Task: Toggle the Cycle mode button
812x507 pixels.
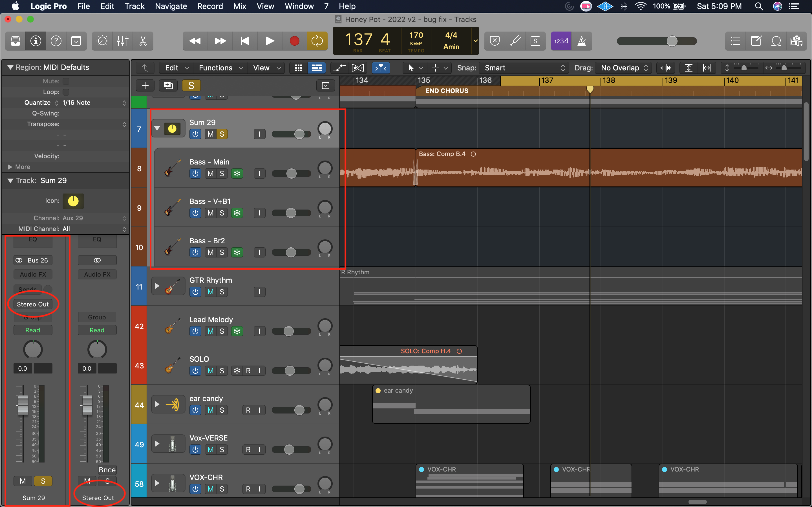Action: (317, 41)
